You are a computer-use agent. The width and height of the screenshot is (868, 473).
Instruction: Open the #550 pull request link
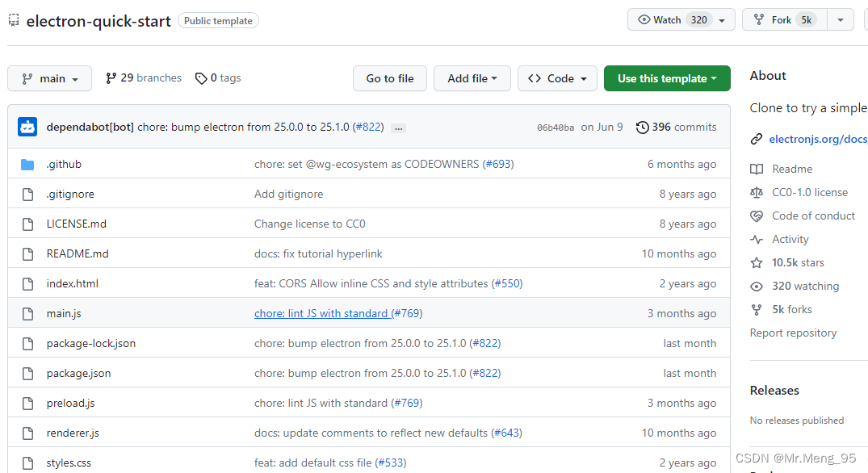click(507, 284)
